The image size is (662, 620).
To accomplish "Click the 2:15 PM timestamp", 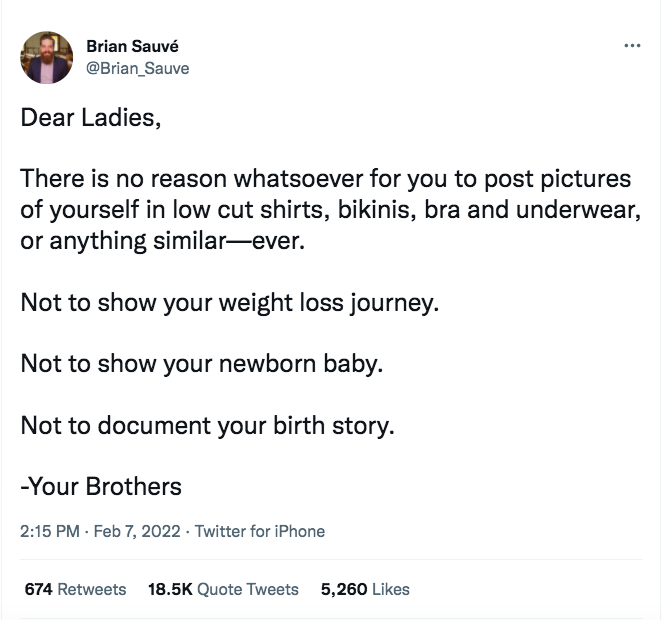I will click(50, 531).
